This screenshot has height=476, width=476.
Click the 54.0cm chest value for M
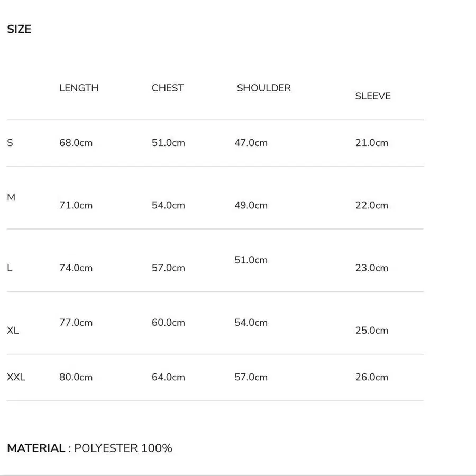pos(168,205)
